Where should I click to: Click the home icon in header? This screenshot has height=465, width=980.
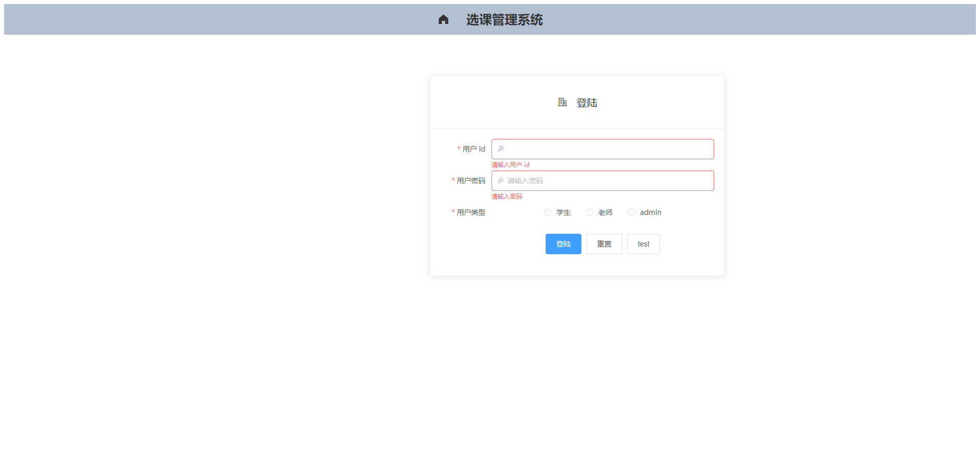pos(443,19)
